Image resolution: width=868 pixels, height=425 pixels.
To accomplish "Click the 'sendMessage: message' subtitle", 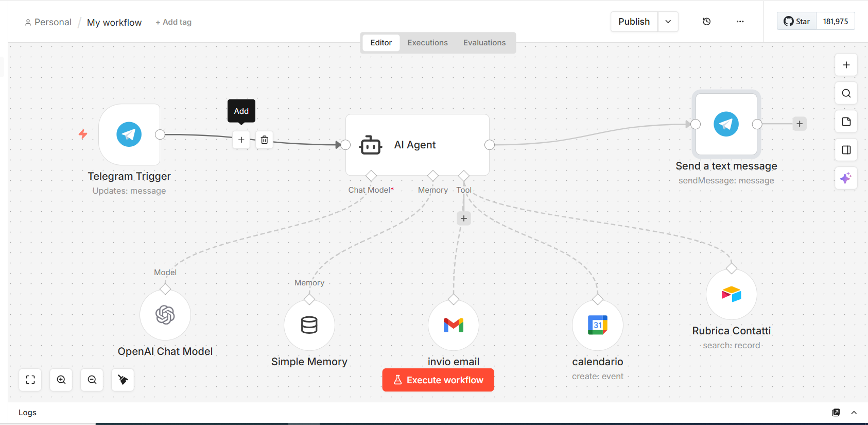I will [726, 180].
